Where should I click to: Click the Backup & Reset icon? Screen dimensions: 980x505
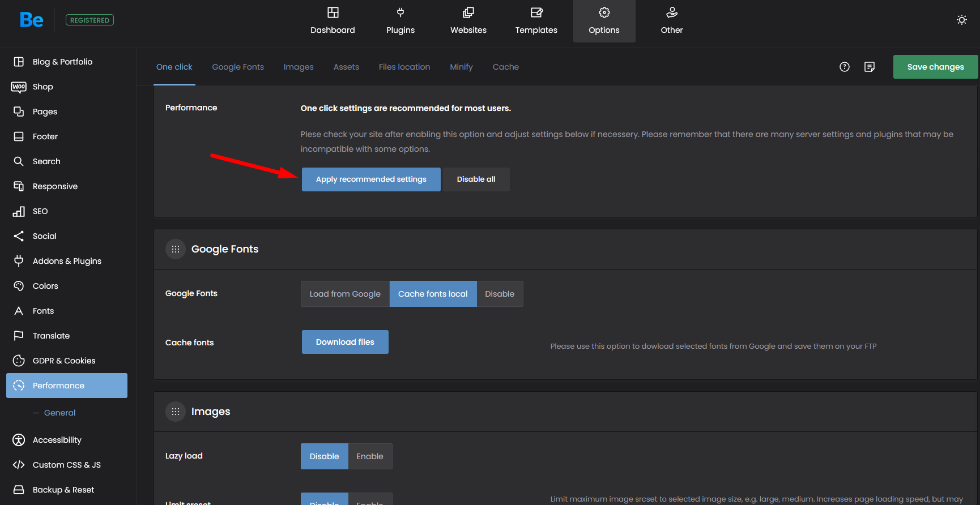coord(19,490)
